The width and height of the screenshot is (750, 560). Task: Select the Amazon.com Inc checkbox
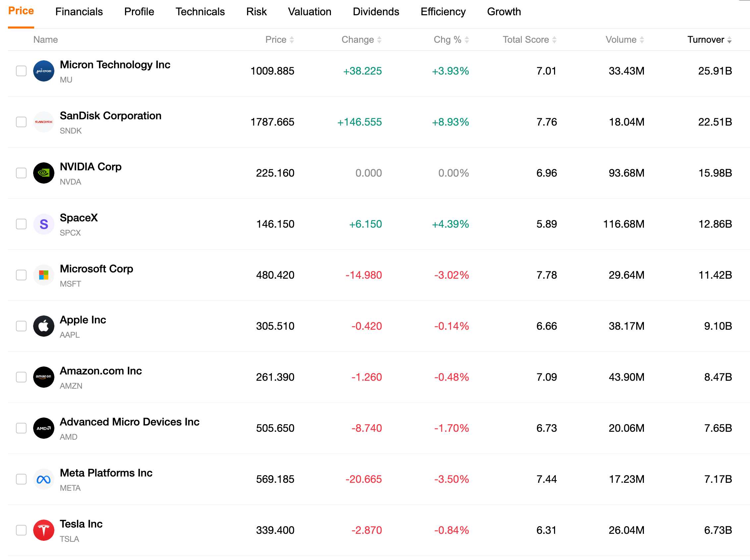[21, 377]
